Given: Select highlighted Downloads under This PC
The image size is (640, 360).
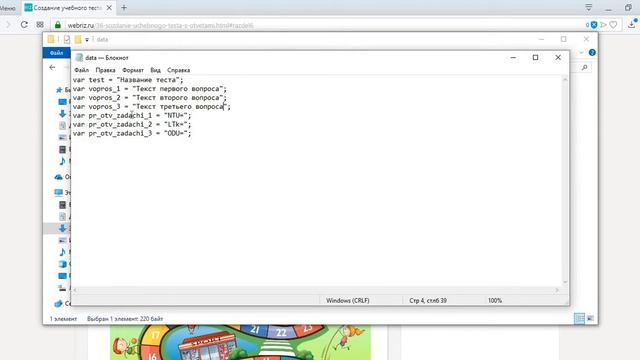Looking at the screenshot, I should 62,228.
